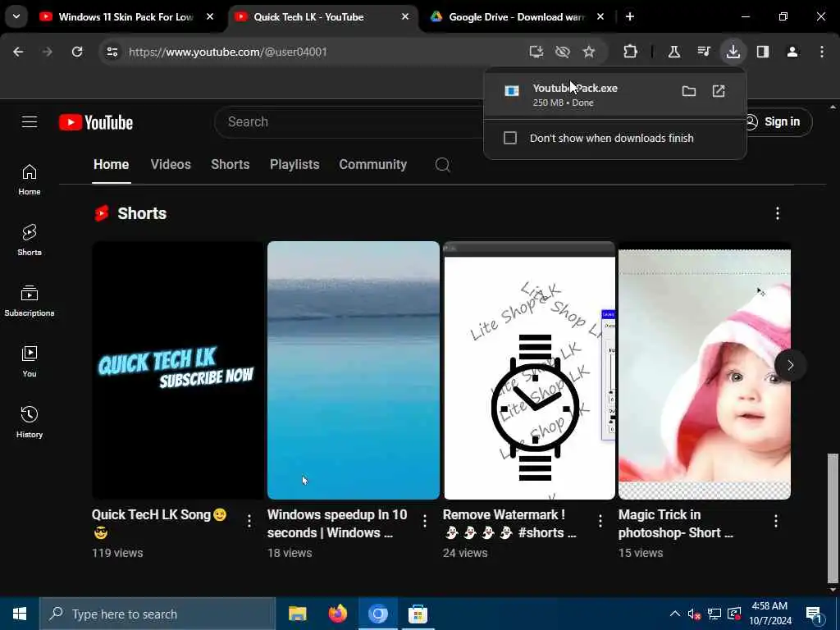Bookmark this page with the star icon
The image size is (840, 630).
(589, 52)
